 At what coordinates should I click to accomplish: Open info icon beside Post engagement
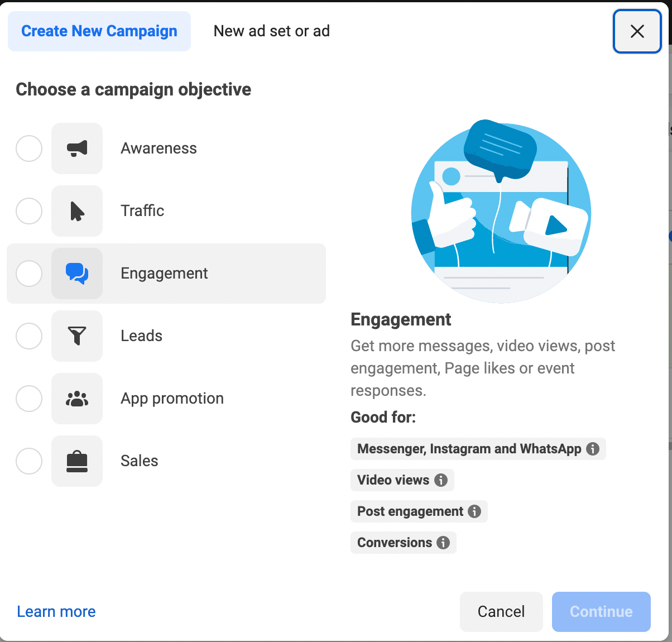pyautogui.click(x=474, y=511)
